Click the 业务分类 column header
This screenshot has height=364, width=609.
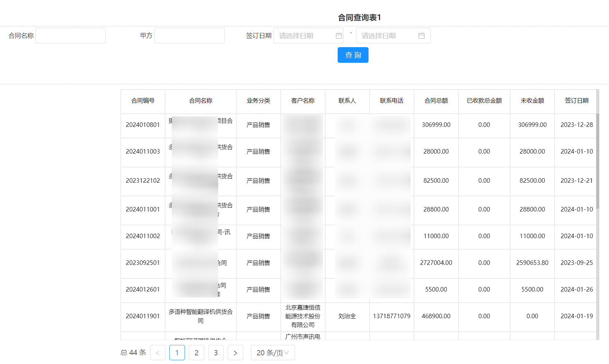click(x=259, y=101)
